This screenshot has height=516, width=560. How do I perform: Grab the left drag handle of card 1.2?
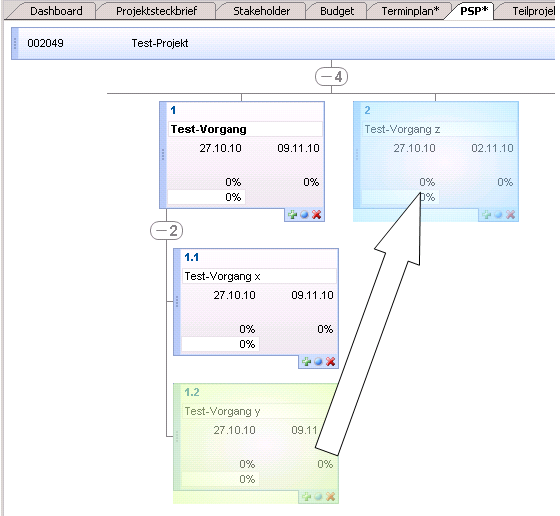[x=177, y=437]
